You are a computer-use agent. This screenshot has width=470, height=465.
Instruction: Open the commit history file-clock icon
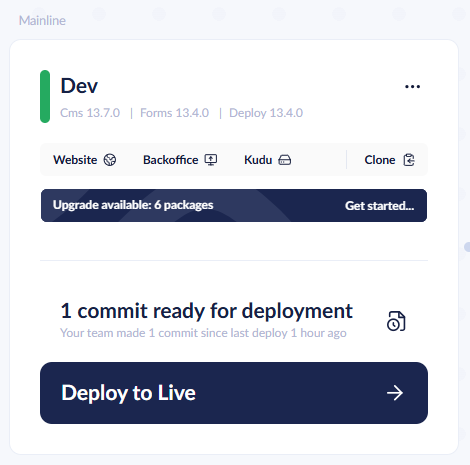click(x=396, y=321)
